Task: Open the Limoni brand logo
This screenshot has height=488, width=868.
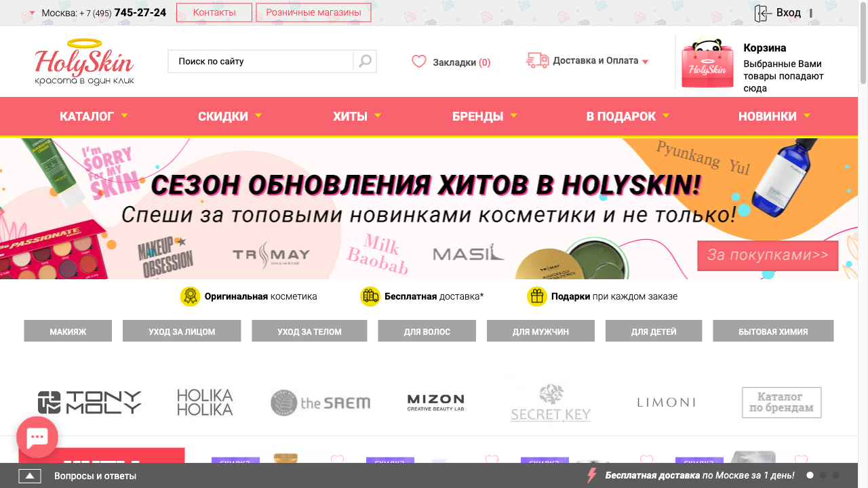Action: (x=666, y=402)
